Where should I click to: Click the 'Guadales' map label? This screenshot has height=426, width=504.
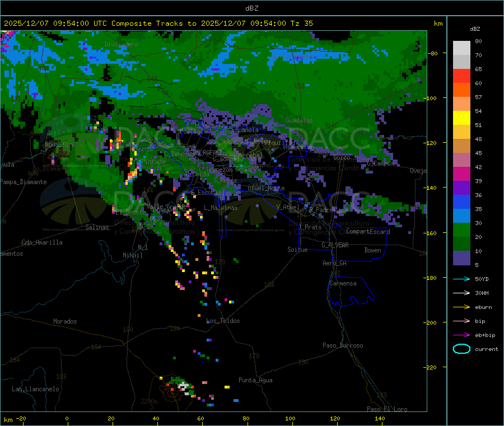(299, 120)
